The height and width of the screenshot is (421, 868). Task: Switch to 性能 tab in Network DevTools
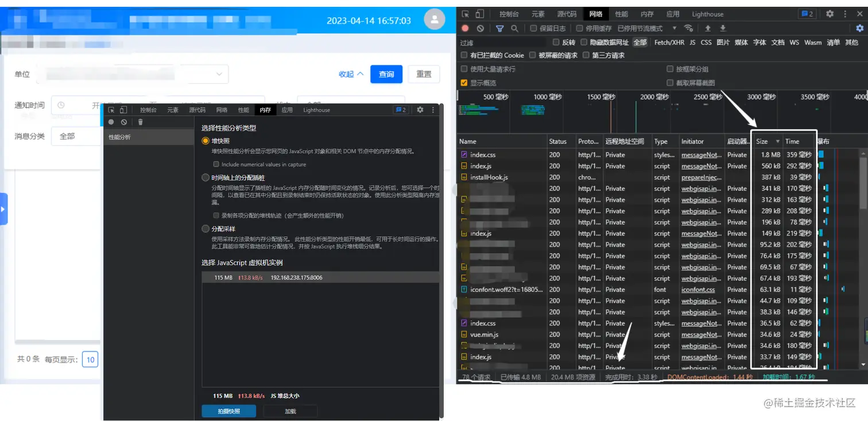(x=621, y=14)
